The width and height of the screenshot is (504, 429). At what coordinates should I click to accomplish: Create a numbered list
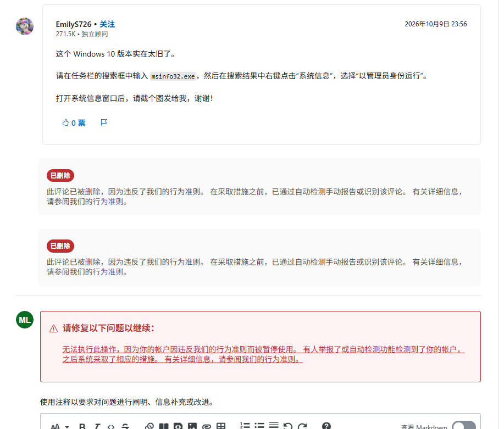tap(245, 426)
